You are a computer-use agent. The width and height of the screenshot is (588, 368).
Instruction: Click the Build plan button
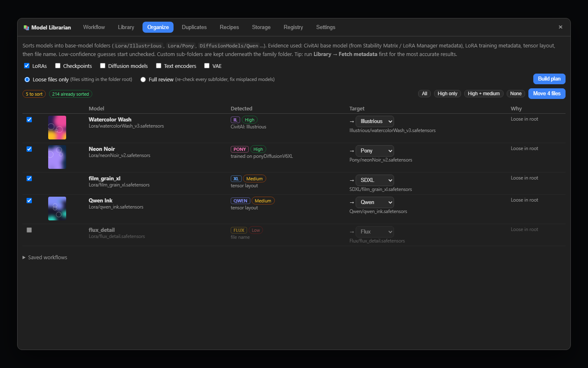coord(549,79)
